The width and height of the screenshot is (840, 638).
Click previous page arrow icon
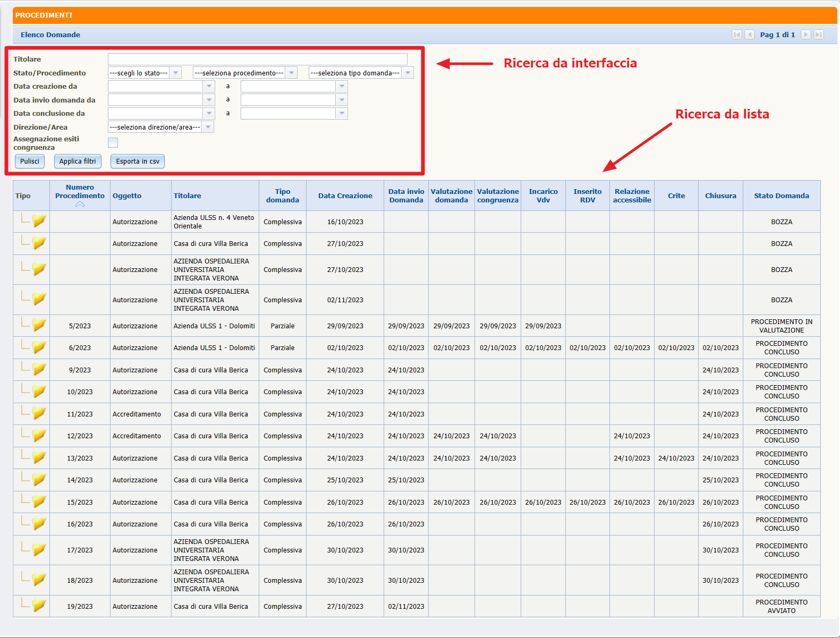pos(750,35)
